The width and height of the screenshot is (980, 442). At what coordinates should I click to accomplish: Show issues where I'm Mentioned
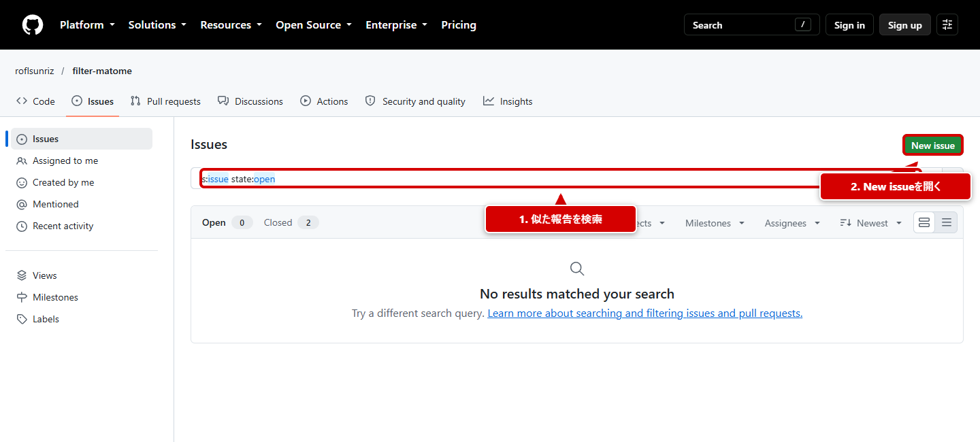[82, 204]
